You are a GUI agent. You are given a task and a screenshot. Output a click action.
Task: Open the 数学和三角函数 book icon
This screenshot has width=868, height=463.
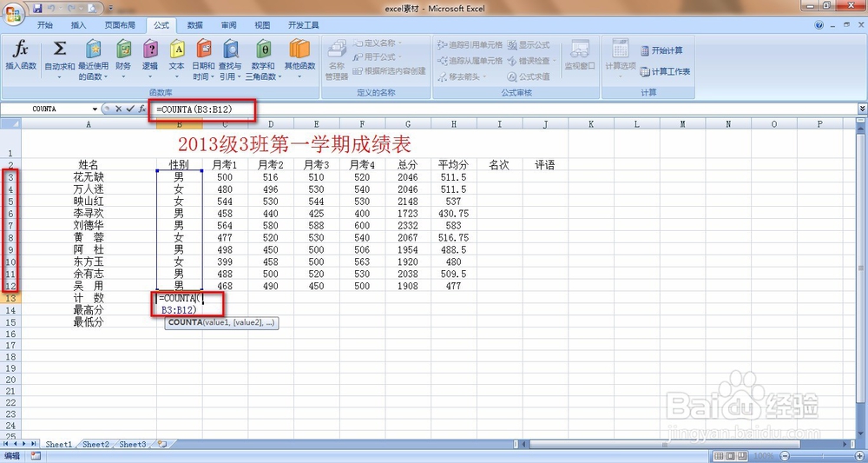[x=264, y=49]
